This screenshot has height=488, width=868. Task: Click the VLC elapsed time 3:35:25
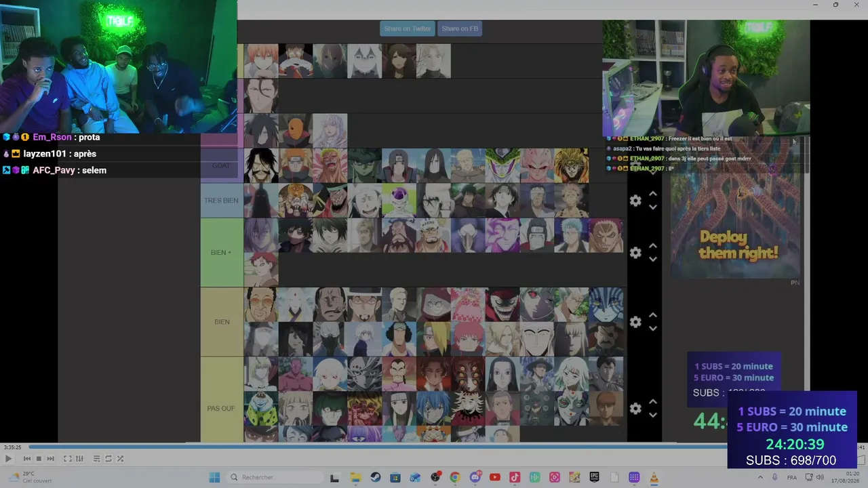pyautogui.click(x=12, y=447)
